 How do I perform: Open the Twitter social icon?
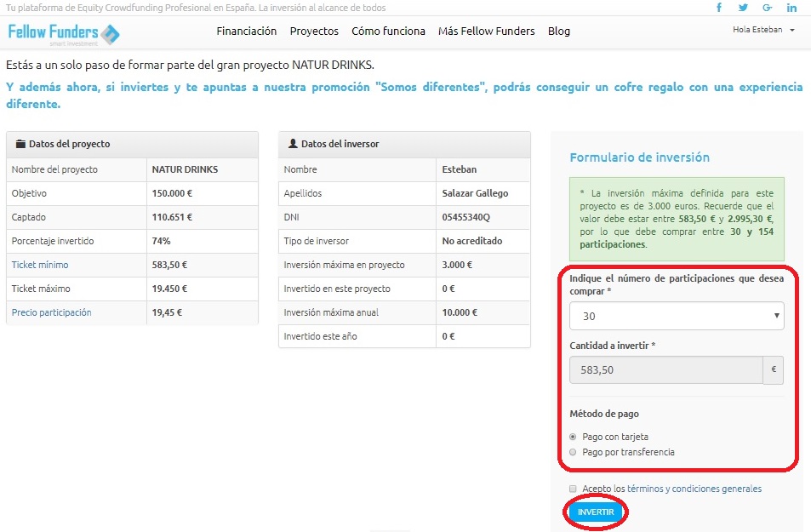[743, 8]
